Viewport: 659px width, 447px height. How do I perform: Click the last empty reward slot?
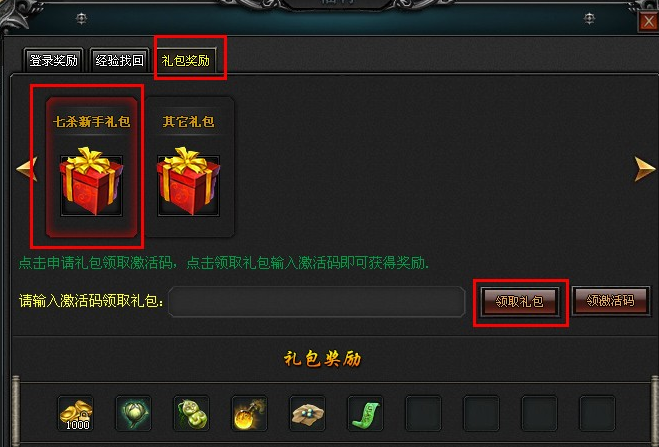click(x=597, y=413)
